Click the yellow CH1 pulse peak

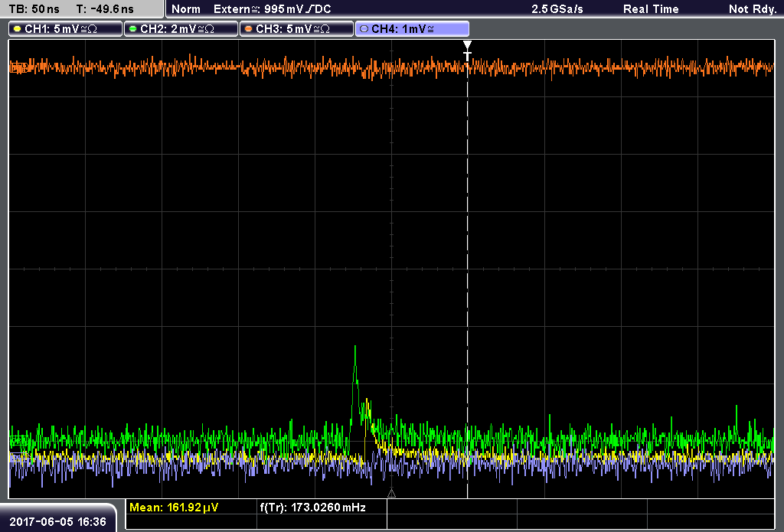click(x=367, y=401)
